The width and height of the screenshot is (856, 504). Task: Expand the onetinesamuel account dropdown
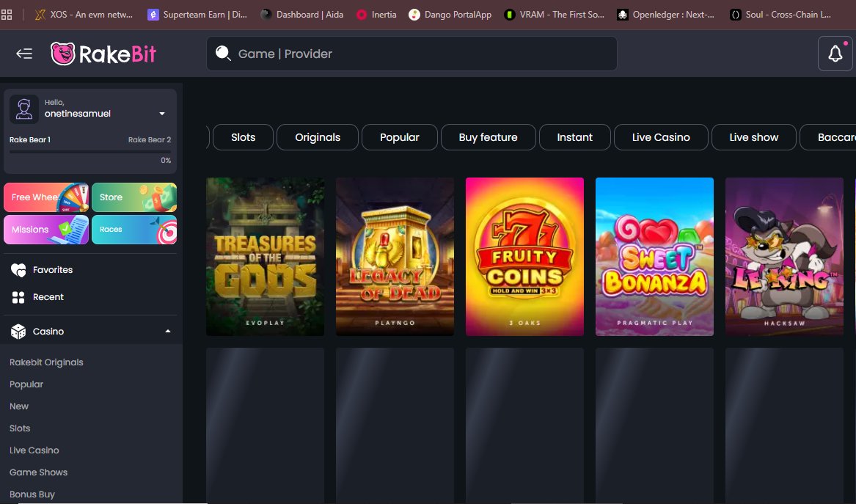coord(162,114)
